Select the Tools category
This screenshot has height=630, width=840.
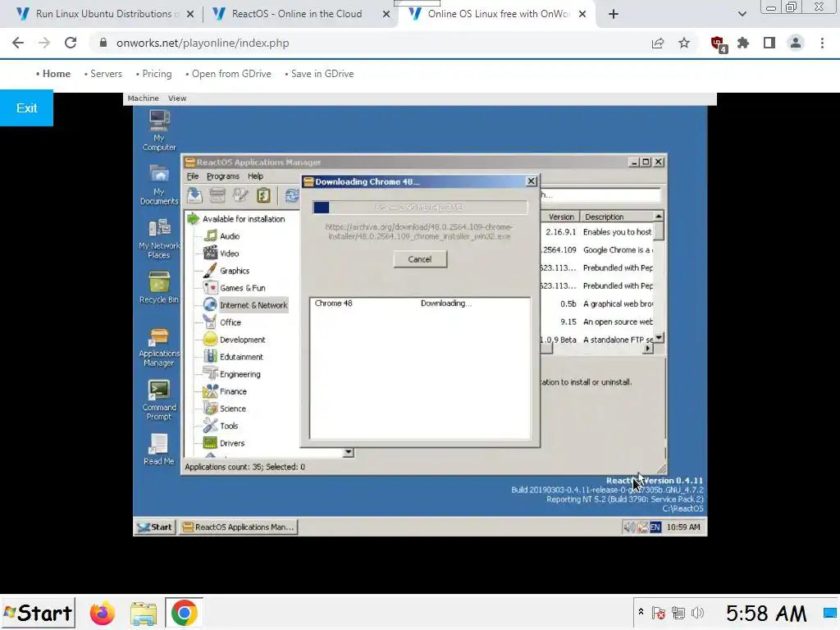pos(221,426)
